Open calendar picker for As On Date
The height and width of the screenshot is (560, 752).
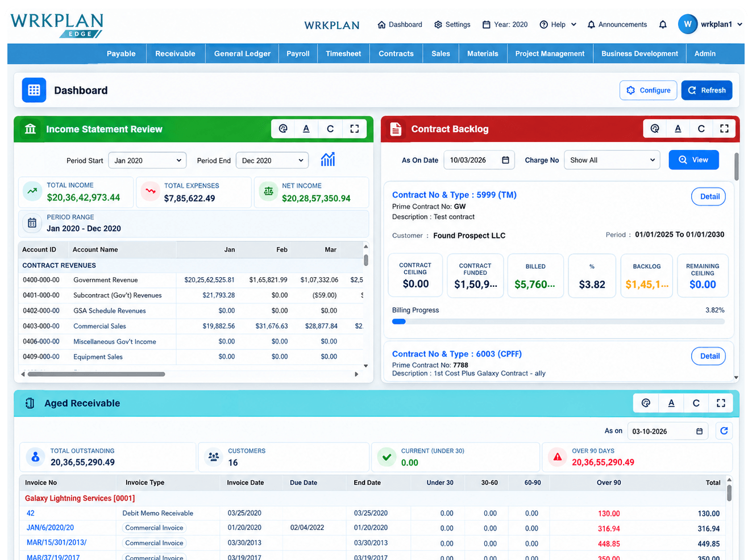click(505, 160)
